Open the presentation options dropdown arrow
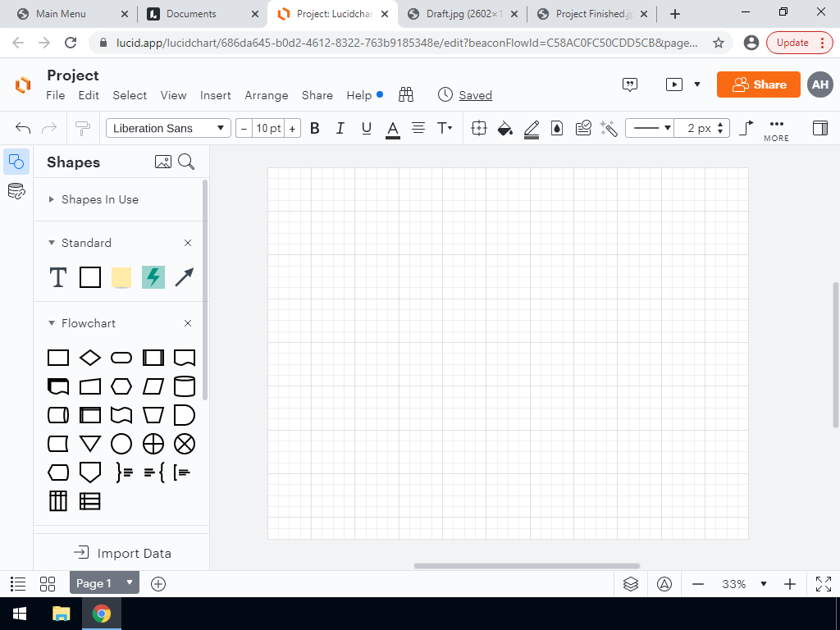This screenshot has height=630, width=840. (x=697, y=84)
